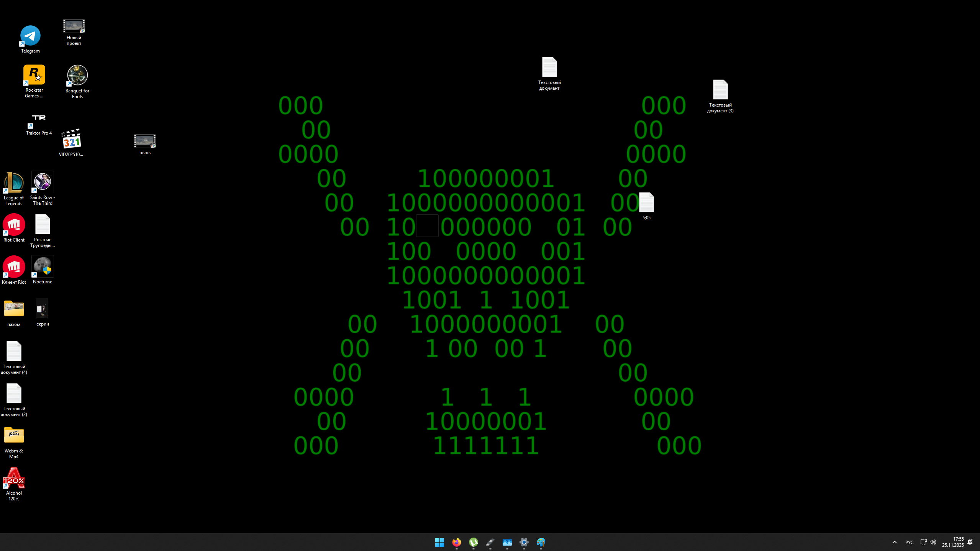This screenshot has width=980, height=551.
Task: Open the volume speaker control
Action: tap(933, 542)
